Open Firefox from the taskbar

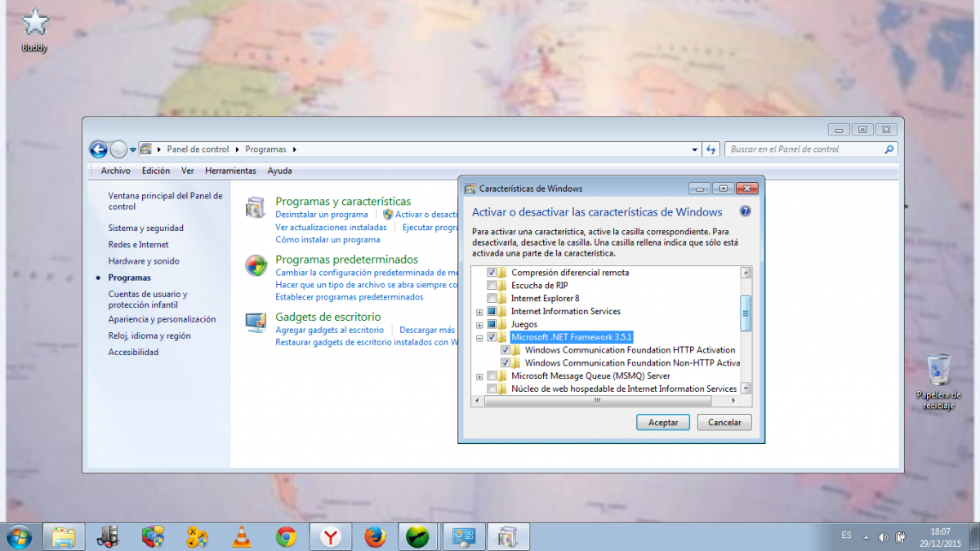click(375, 536)
